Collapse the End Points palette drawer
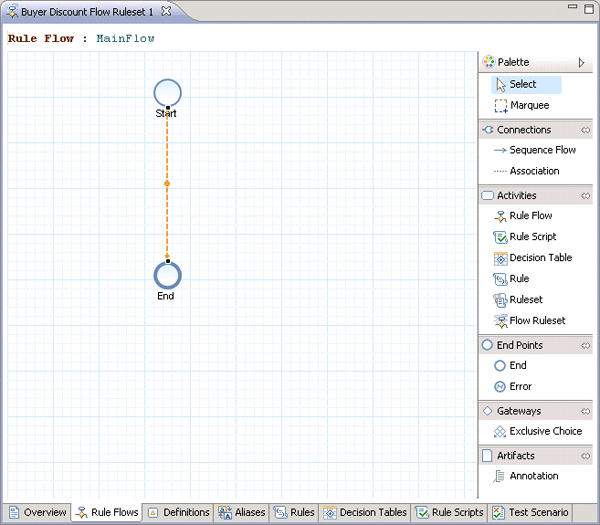Image resolution: width=600 pixels, height=525 pixels. [585, 345]
